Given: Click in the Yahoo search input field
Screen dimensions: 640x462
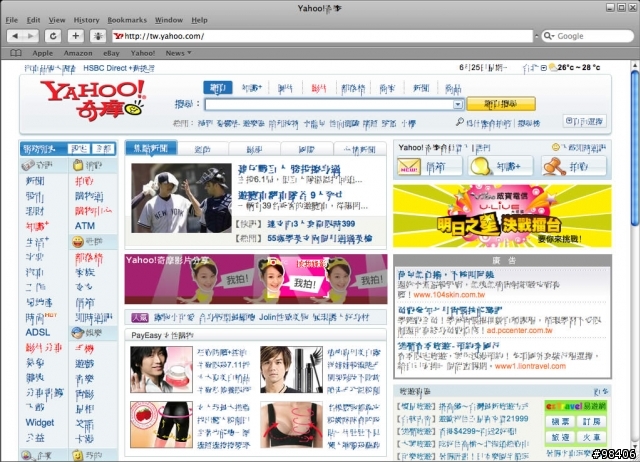Looking at the screenshot, I should coord(329,104).
